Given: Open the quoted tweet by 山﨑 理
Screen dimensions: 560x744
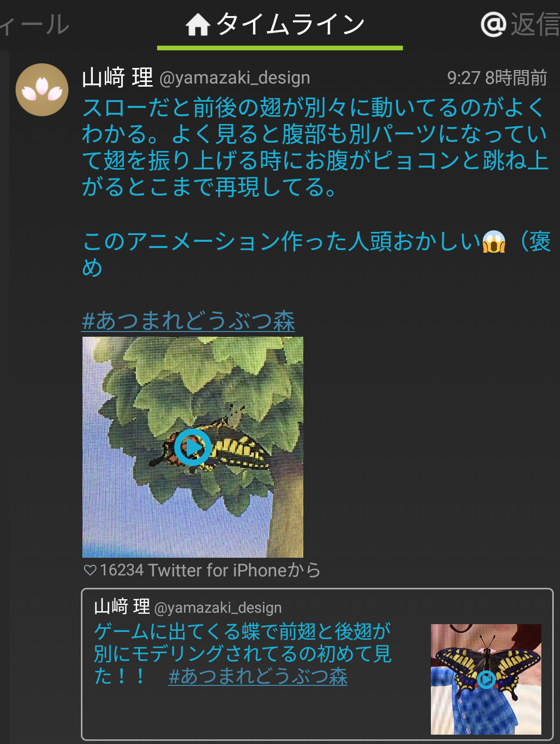Looking at the screenshot, I should pos(317,664).
